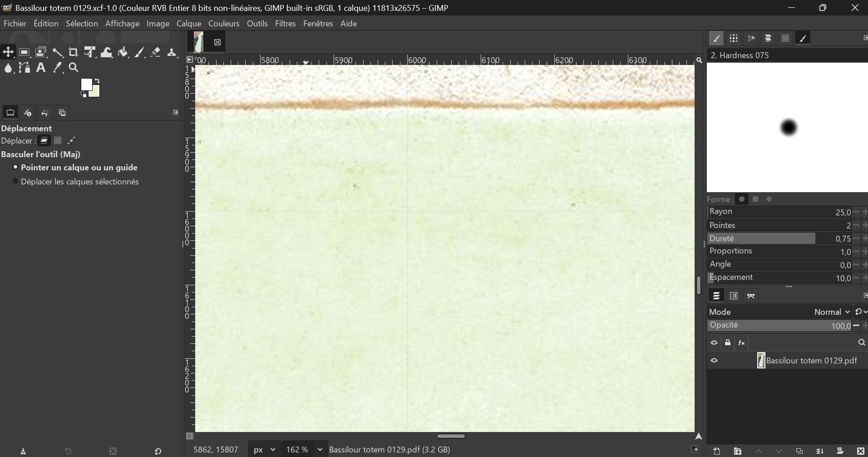Switch to the Channels tab
Image resolution: width=868 pixels, height=457 pixels.
pyautogui.click(x=734, y=296)
